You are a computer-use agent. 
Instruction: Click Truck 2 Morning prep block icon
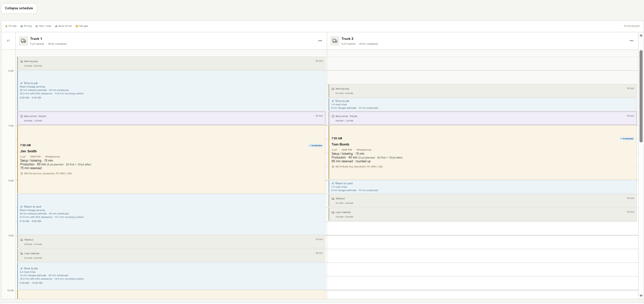(333, 89)
